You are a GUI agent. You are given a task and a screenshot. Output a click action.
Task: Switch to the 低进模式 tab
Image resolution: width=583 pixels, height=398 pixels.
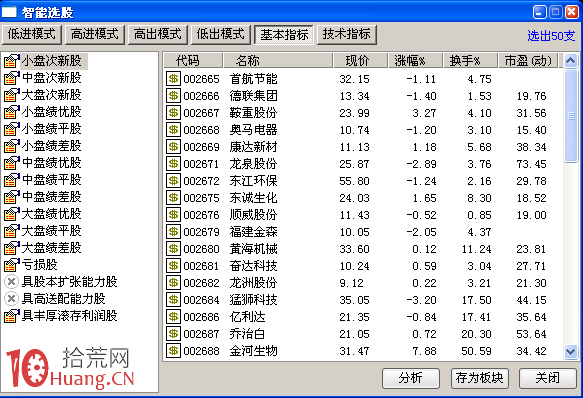point(32,35)
